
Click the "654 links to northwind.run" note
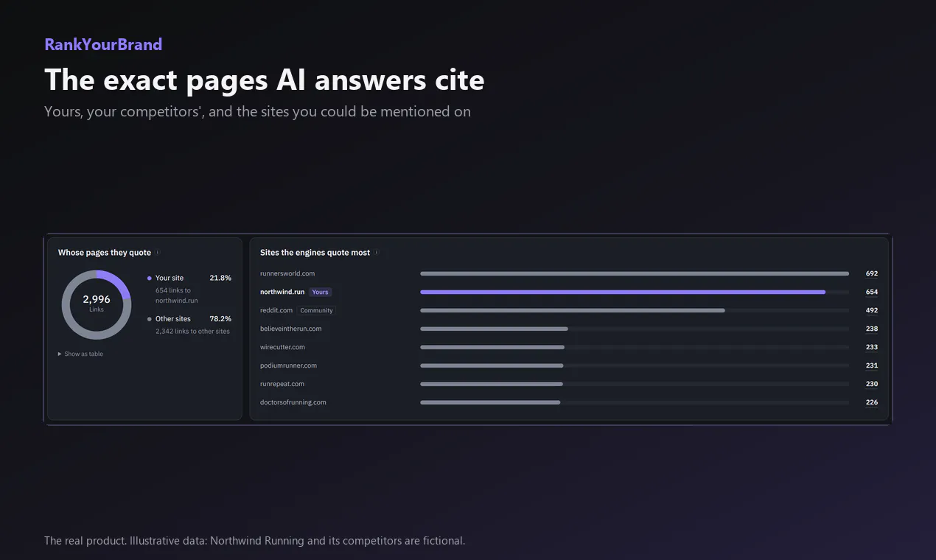[x=177, y=295]
